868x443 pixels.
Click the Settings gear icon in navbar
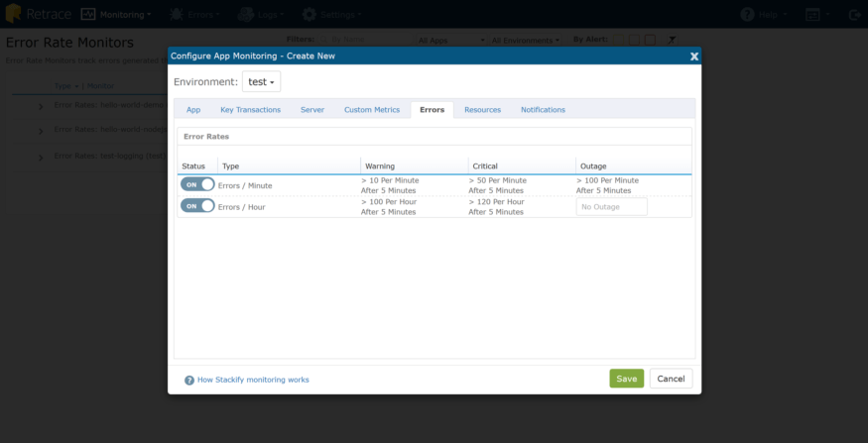click(310, 15)
